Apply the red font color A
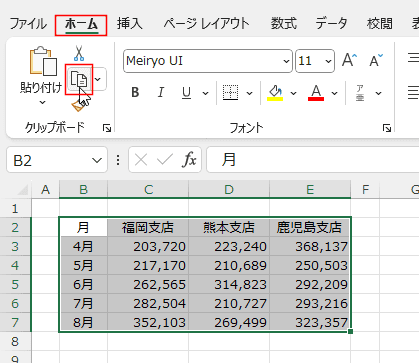Viewport: 419px width, 363px height. (316, 93)
